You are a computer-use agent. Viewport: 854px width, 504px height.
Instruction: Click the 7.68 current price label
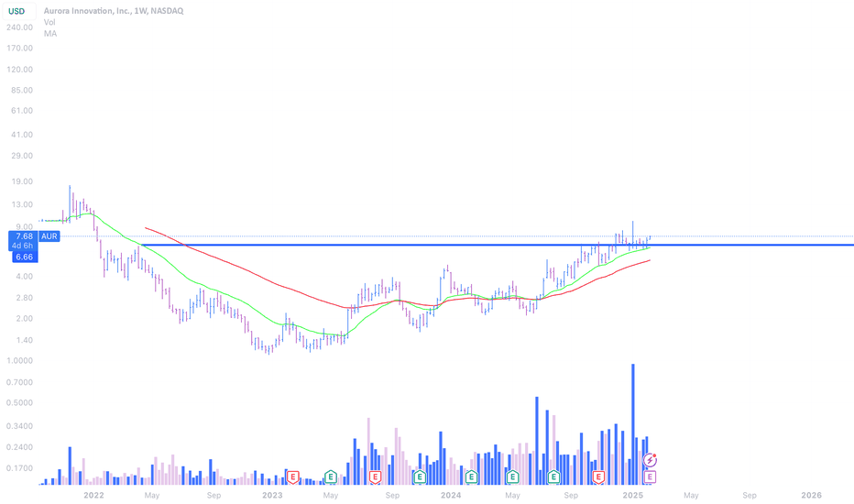(24, 236)
